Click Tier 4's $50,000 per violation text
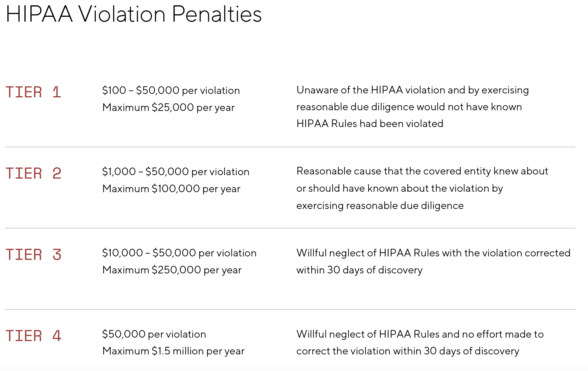588x371 pixels. click(154, 334)
